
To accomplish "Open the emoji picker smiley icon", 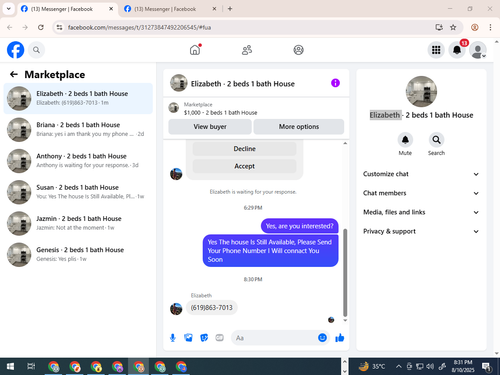I will coord(322,338).
